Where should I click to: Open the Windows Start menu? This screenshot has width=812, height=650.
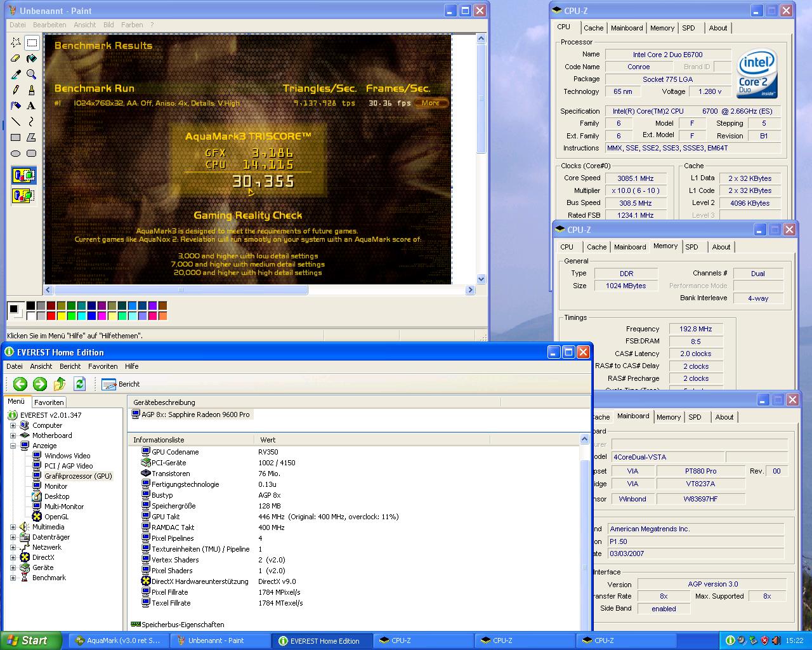pos(30,640)
